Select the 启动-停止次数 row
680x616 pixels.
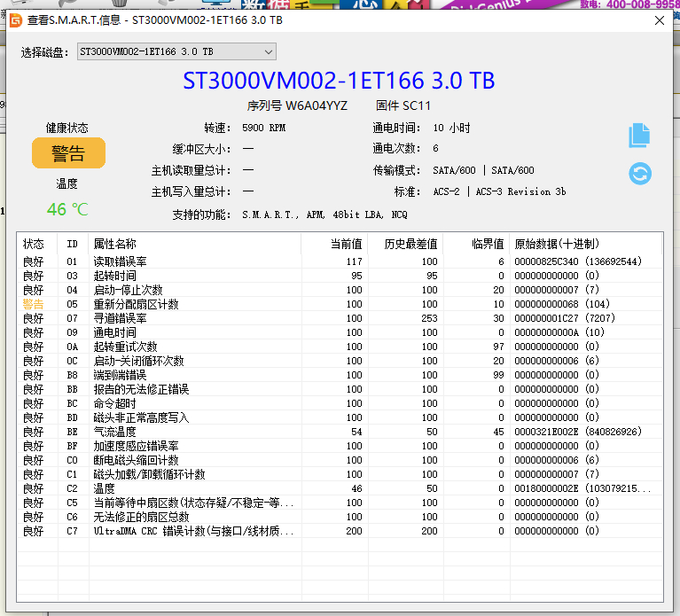pyautogui.click(x=340, y=290)
